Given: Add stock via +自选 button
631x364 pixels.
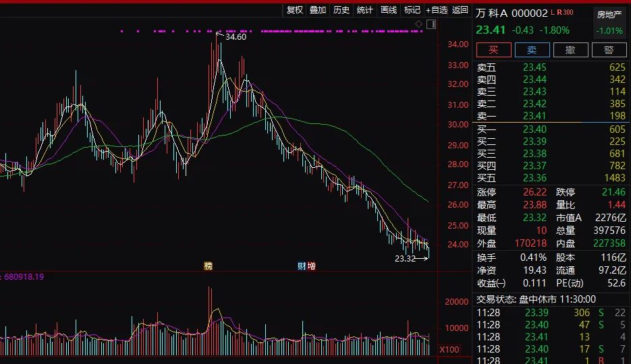Looking at the screenshot, I should (436, 9).
